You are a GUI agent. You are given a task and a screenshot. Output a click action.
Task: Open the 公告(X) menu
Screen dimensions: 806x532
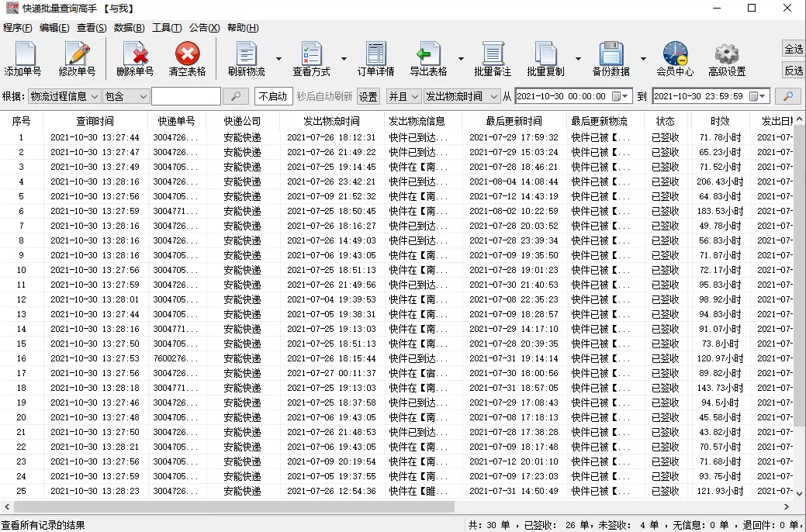click(204, 28)
